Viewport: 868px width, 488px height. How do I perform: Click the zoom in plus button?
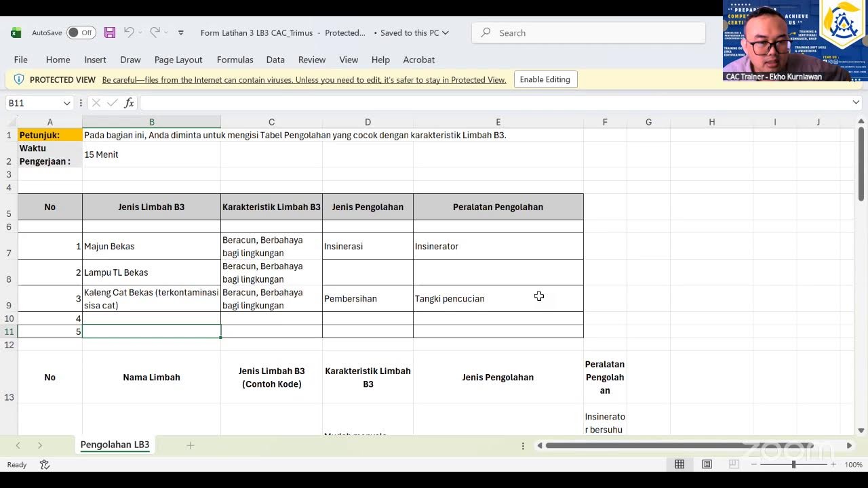coord(833,464)
